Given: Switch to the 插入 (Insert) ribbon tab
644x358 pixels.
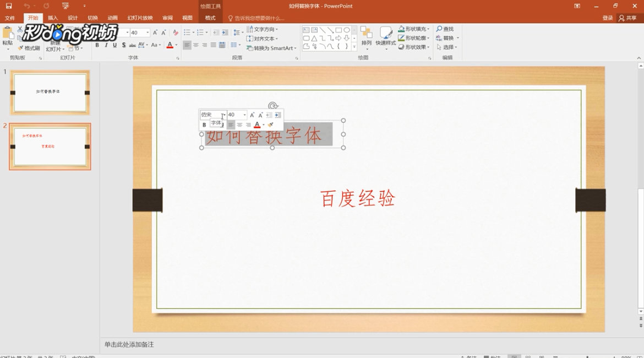Looking at the screenshot, I should [x=52, y=18].
